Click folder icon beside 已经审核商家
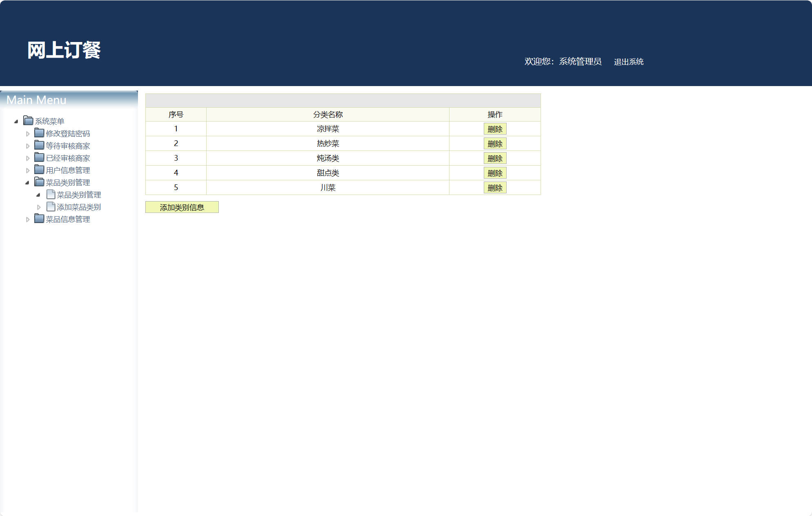 coord(39,157)
